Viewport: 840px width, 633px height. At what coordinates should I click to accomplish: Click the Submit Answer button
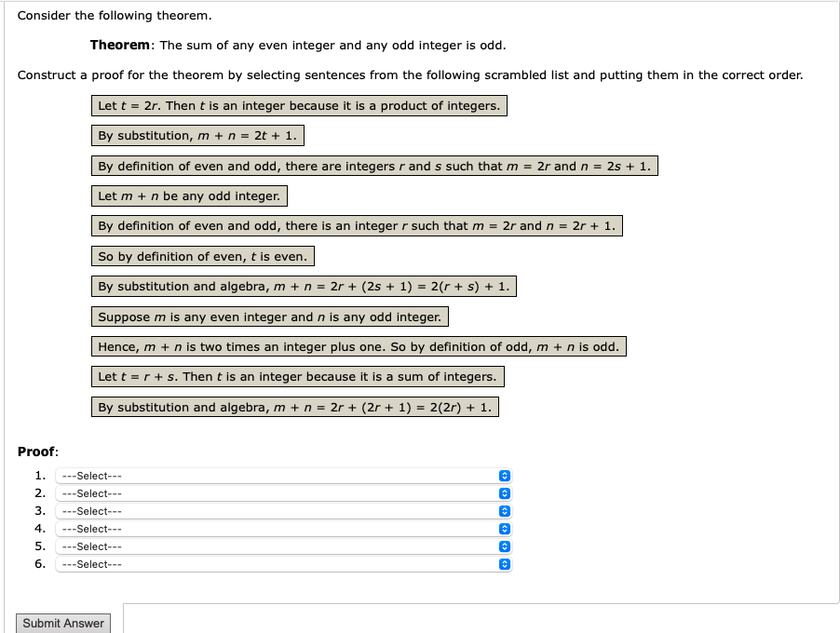point(62,623)
